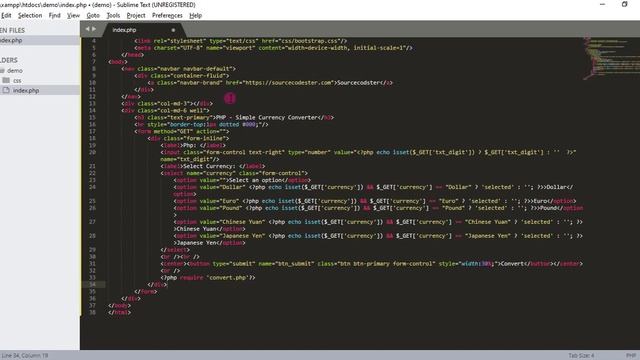This screenshot has width=640, height=360.
Task: Click 'Select an option' text on line 23
Action: tap(256, 180)
